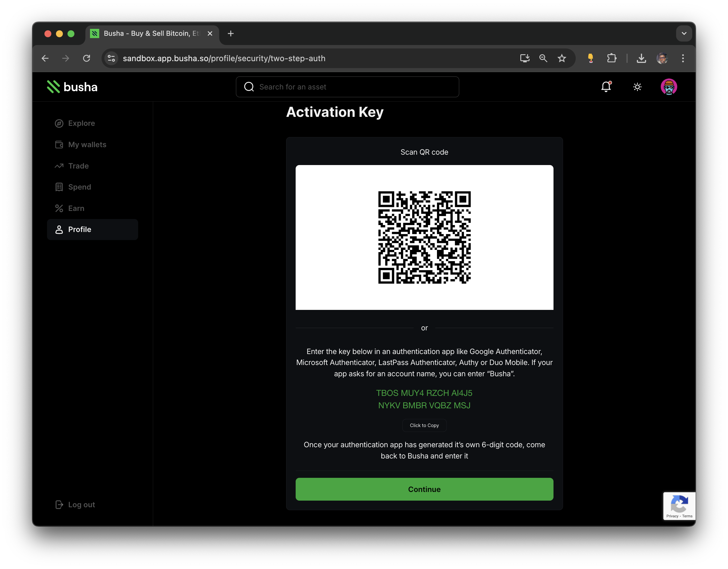
Task: Open the browser downloads icon
Action: tap(641, 58)
